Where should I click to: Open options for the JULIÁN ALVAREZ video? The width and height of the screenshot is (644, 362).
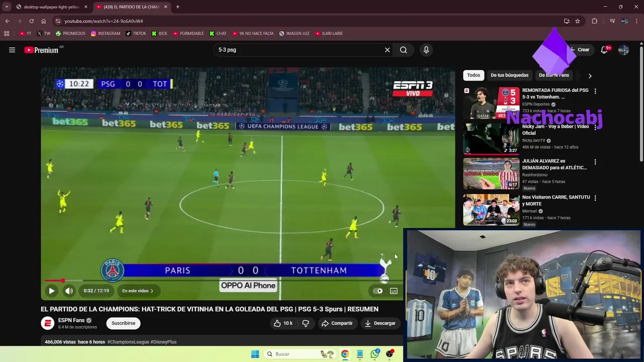pyautogui.click(x=595, y=162)
